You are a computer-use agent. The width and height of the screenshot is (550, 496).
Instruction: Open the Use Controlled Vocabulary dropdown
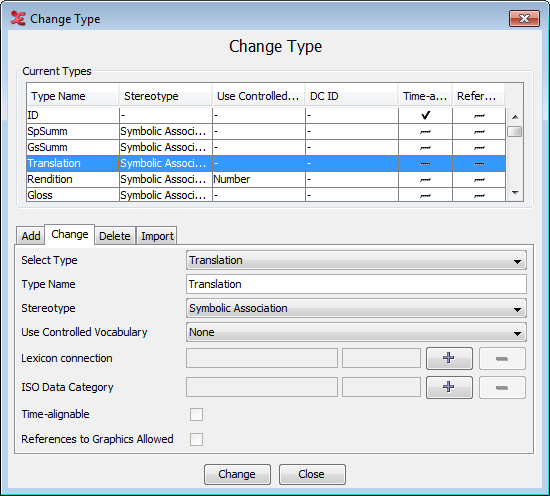pyautogui.click(x=356, y=332)
